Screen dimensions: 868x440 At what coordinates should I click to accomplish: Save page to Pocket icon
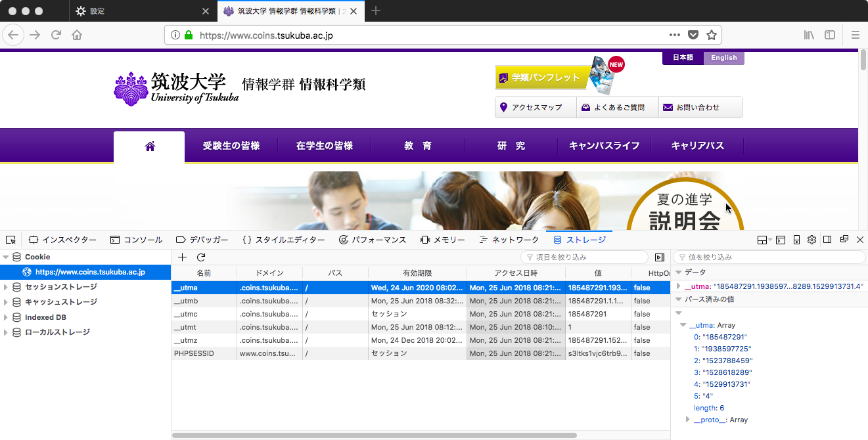point(693,35)
